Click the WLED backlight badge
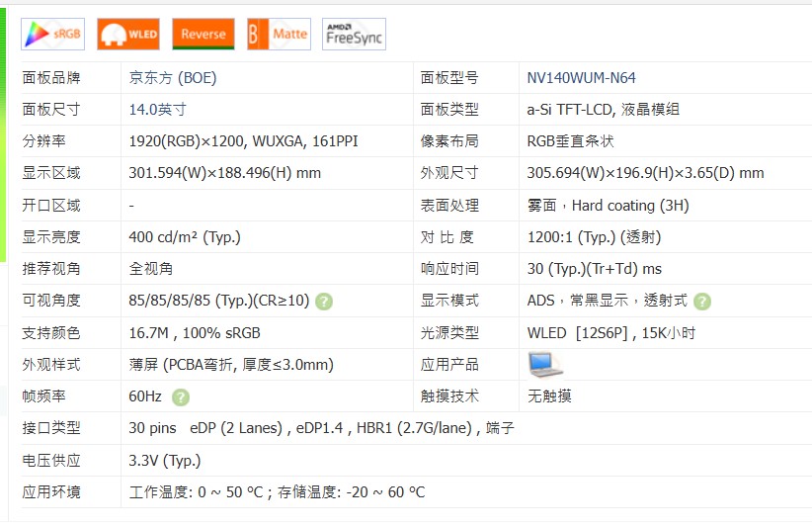Viewport: 812px width, 527px height. (128, 34)
